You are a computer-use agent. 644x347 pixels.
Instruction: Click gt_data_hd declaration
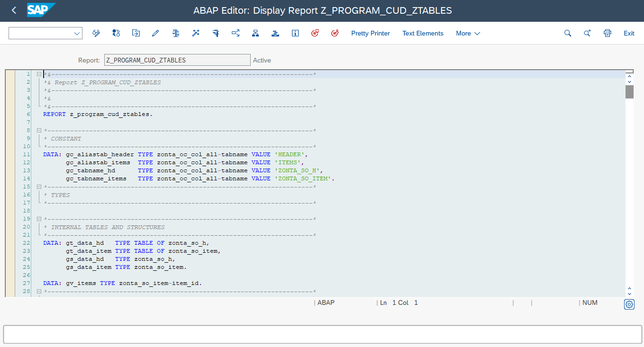85,243
